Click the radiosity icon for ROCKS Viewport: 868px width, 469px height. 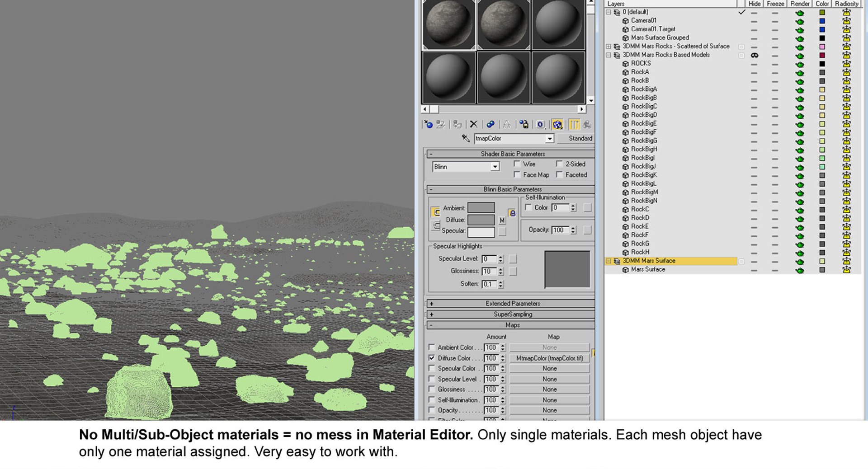pos(846,64)
